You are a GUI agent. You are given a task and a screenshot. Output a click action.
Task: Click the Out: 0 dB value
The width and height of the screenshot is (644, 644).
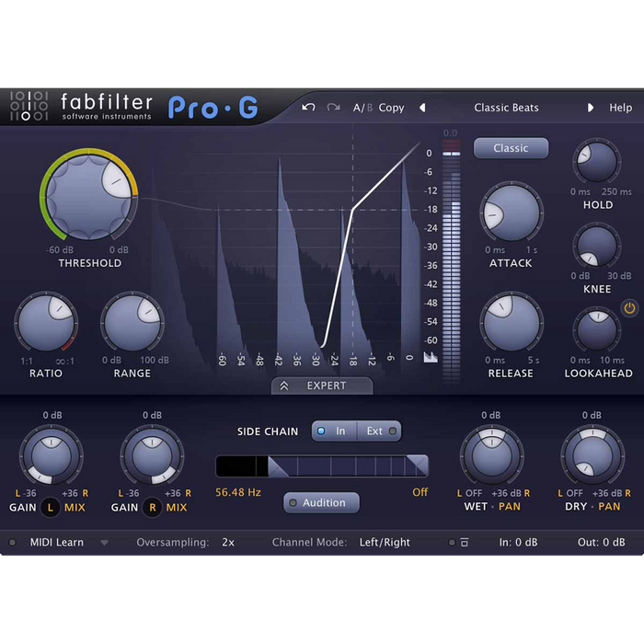[602, 543]
